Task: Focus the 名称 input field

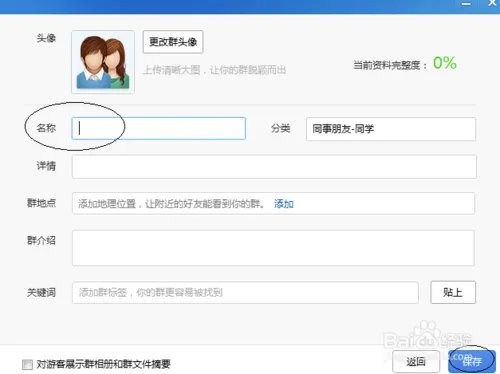Action: click(x=159, y=128)
